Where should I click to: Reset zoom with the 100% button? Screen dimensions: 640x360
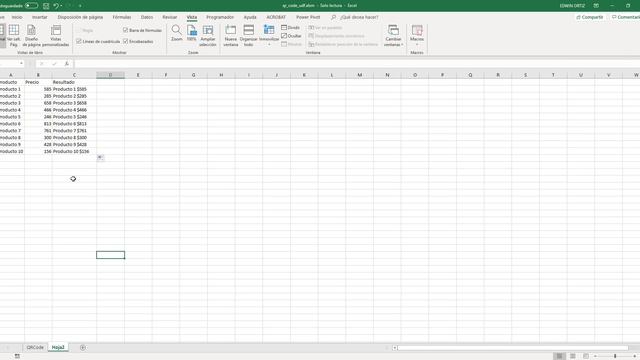tap(191, 33)
